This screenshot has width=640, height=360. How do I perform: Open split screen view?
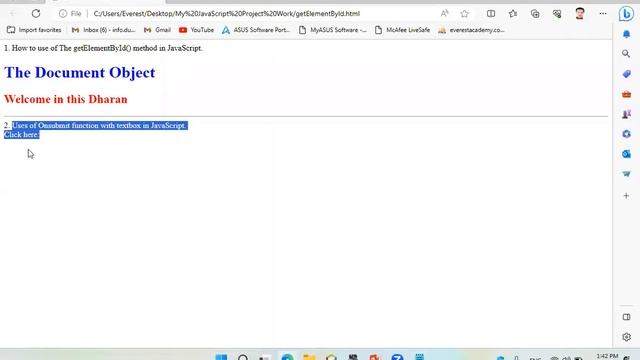pyautogui.click(x=491, y=13)
